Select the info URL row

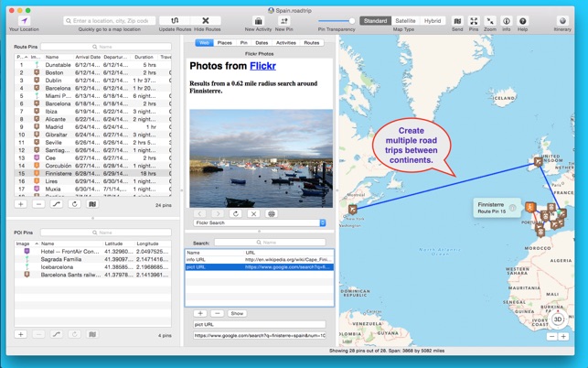click(260, 259)
